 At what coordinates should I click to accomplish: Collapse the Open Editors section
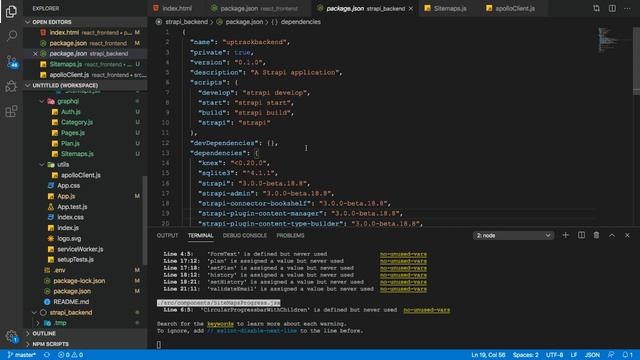tap(86, 22)
